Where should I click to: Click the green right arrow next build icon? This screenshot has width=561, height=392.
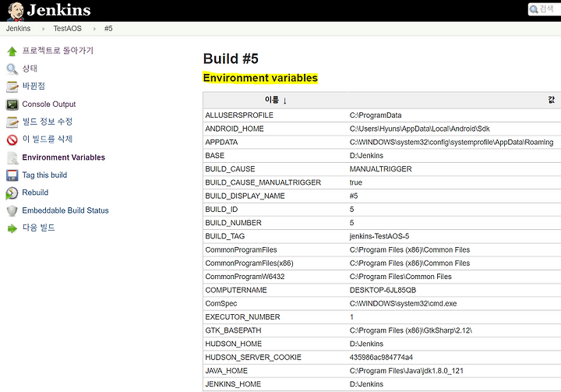(12, 228)
